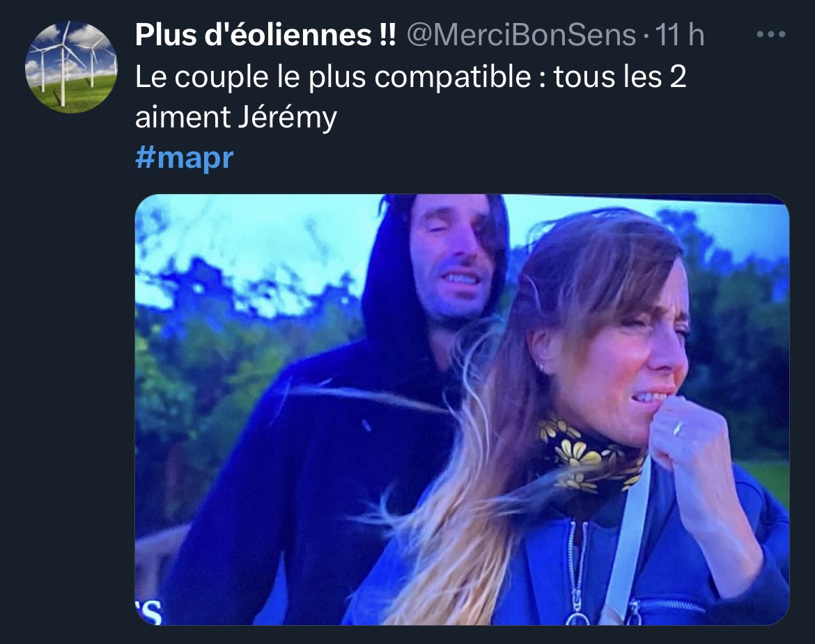Click the display name Plus d'éoliennes !!
This screenshot has width=815, height=644.
[265, 36]
